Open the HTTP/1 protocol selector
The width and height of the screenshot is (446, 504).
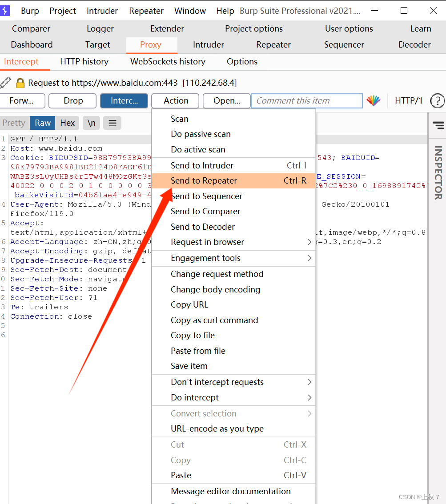point(408,101)
